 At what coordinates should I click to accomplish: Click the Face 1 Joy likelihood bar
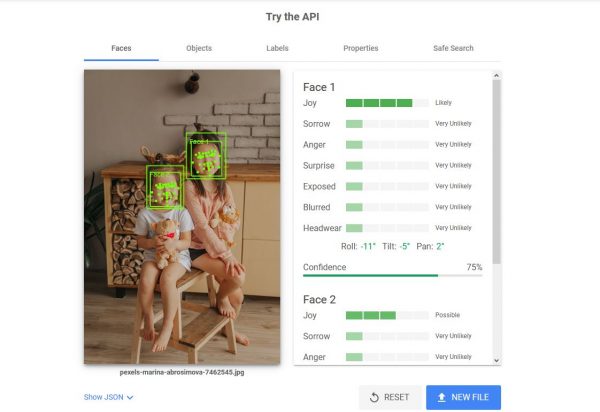(387, 103)
